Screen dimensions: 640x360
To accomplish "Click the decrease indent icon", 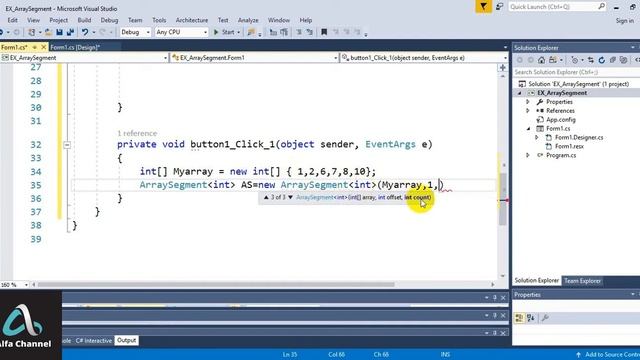I will pyautogui.click(x=273, y=32).
